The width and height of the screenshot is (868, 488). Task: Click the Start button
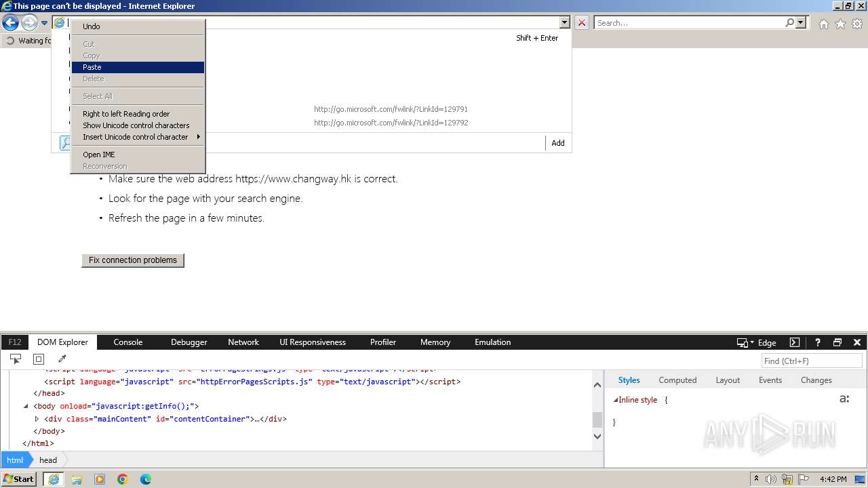pos(19,479)
